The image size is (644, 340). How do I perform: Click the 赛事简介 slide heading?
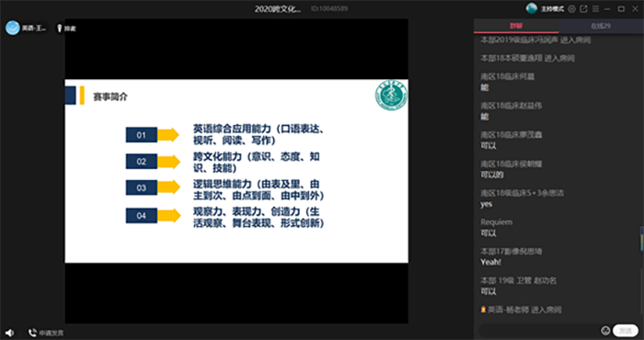[110, 97]
